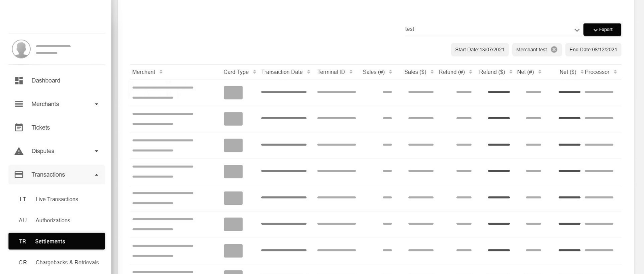Image resolution: width=644 pixels, height=274 pixels.
Task: Open Disputes menu item
Action: click(x=57, y=151)
